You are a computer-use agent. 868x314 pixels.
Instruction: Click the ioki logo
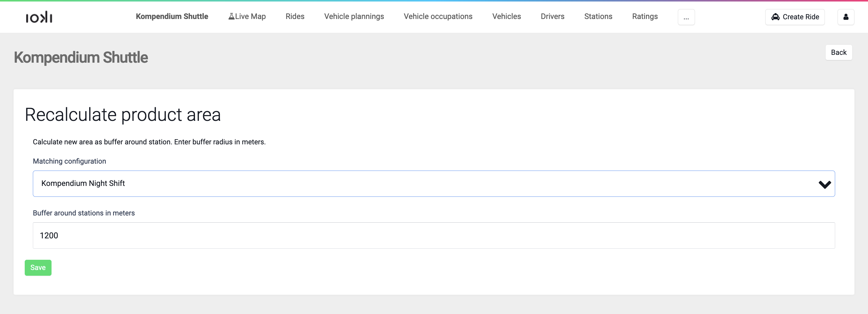point(39,17)
